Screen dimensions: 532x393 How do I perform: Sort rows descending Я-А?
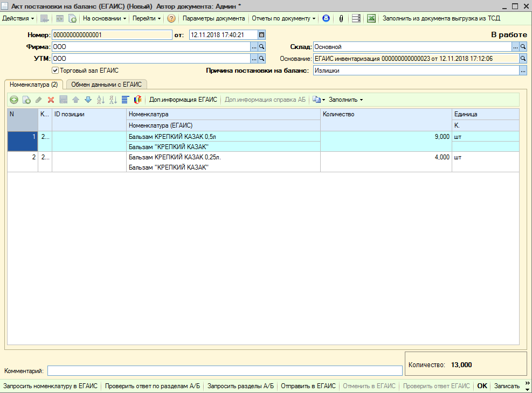tap(113, 100)
